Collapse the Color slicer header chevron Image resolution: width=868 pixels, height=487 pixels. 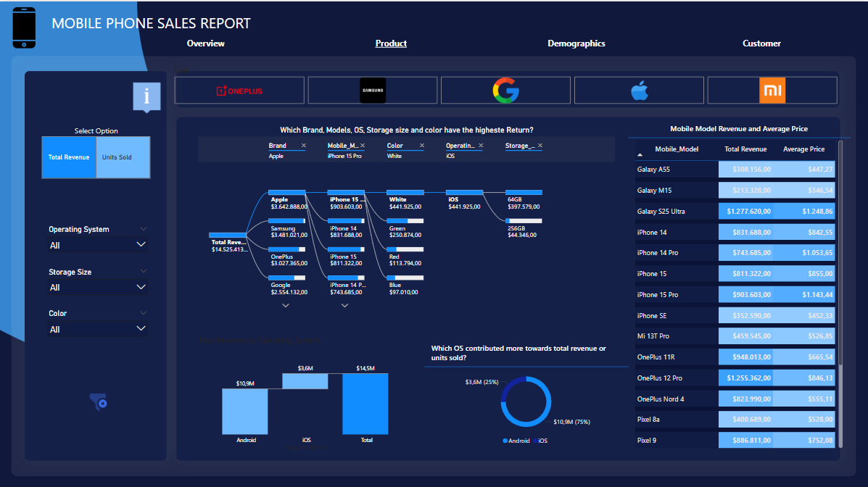(144, 313)
